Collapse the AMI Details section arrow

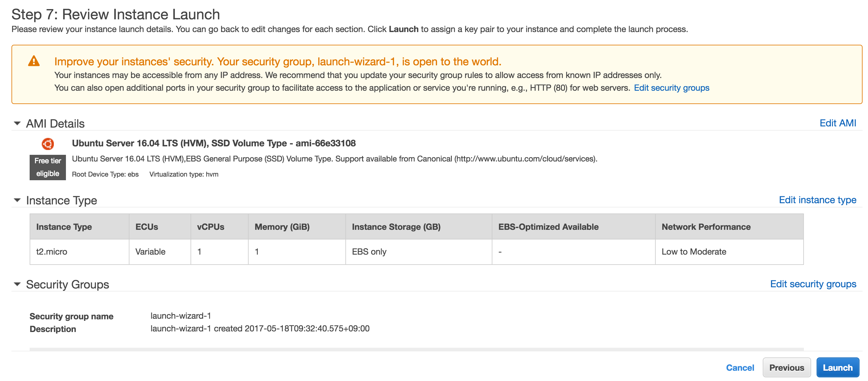click(17, 123)
